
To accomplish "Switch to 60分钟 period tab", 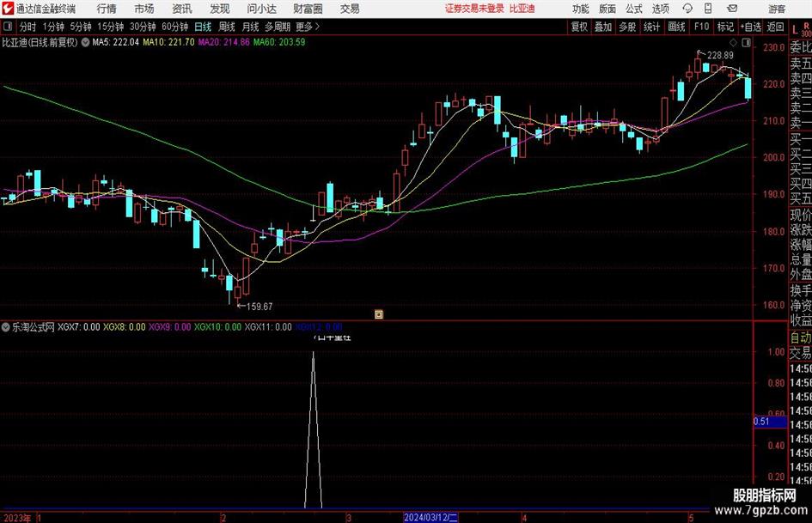I will 175,27.
